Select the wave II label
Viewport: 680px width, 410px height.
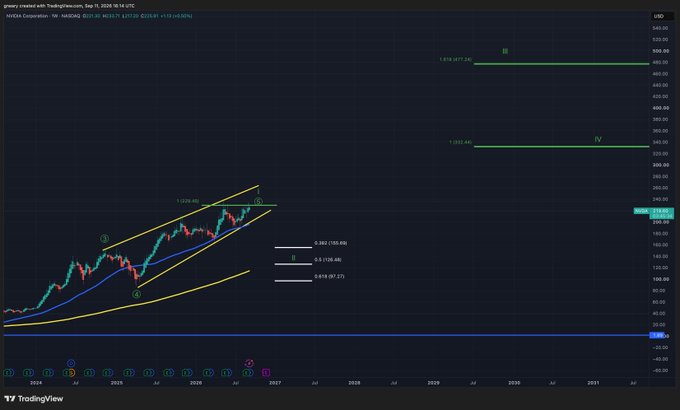coord(293,258)
